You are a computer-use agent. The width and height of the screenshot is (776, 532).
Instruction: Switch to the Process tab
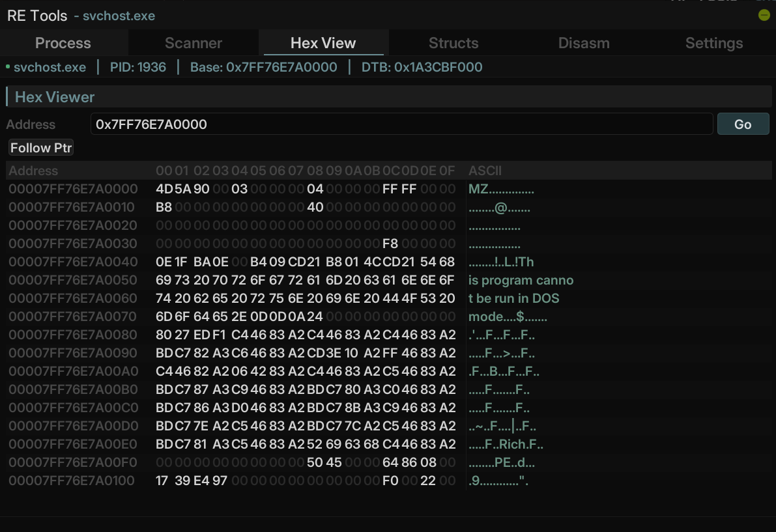(63, 43)
